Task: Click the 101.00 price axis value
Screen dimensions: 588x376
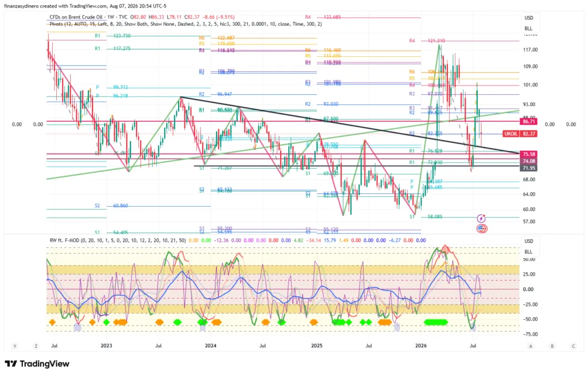Action: click(x=530, y=85)
